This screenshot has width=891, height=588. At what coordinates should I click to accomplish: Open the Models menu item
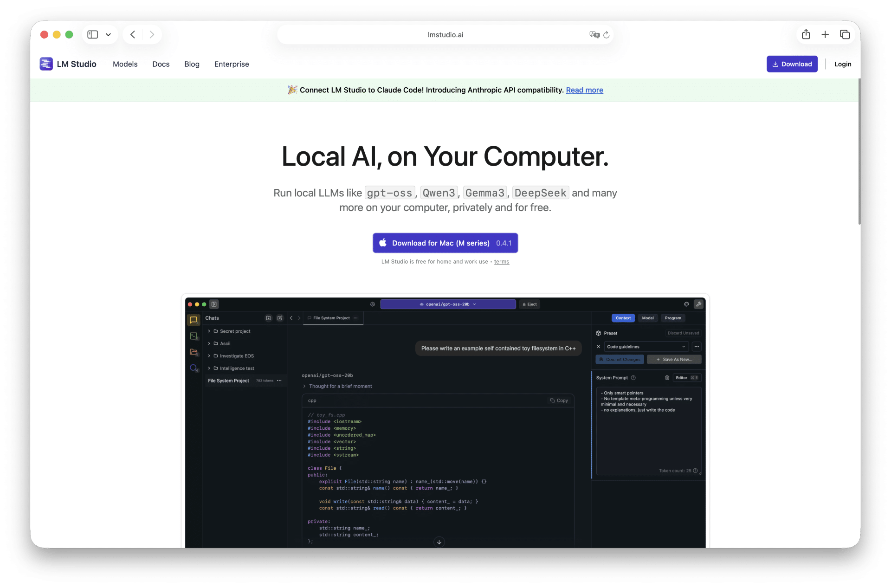click(125, 64)
